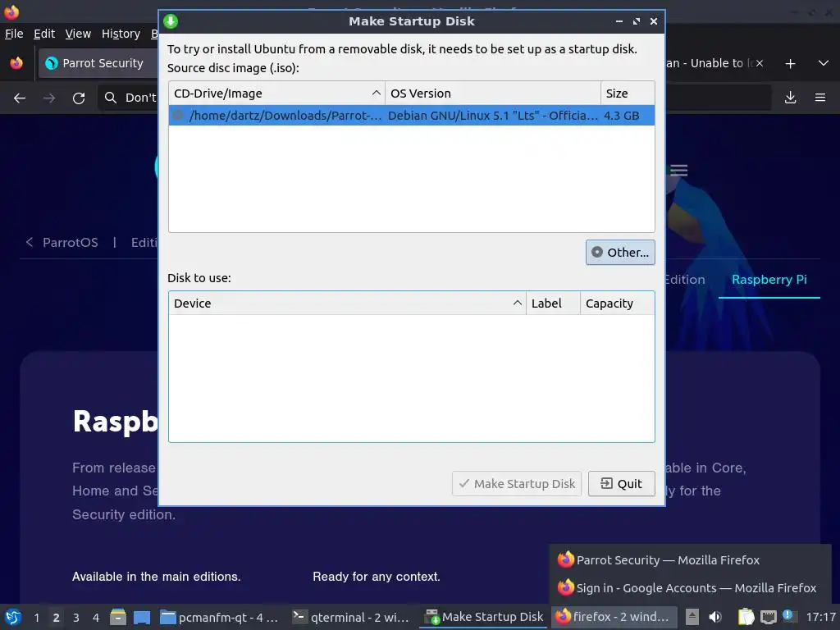Switch to qterminal windows in the taskbar
The width and height of the screenshot is (840, 630).
click(x=351, y=618)
